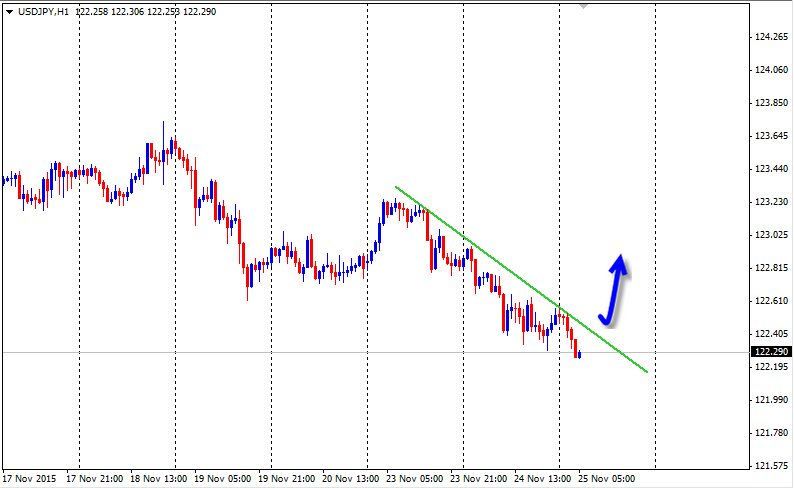Select the 121.780 price scale label
794x488 pixels.
point(772,432)
